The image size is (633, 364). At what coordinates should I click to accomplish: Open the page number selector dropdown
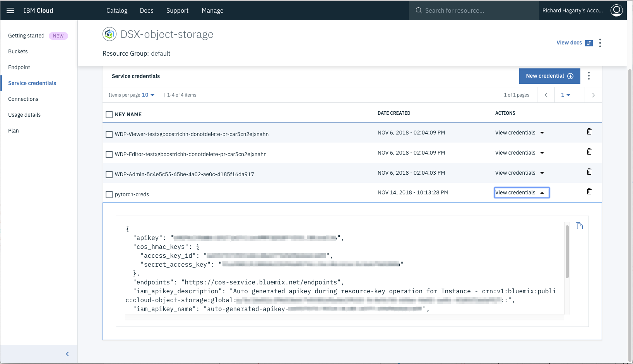pos(566,95)
